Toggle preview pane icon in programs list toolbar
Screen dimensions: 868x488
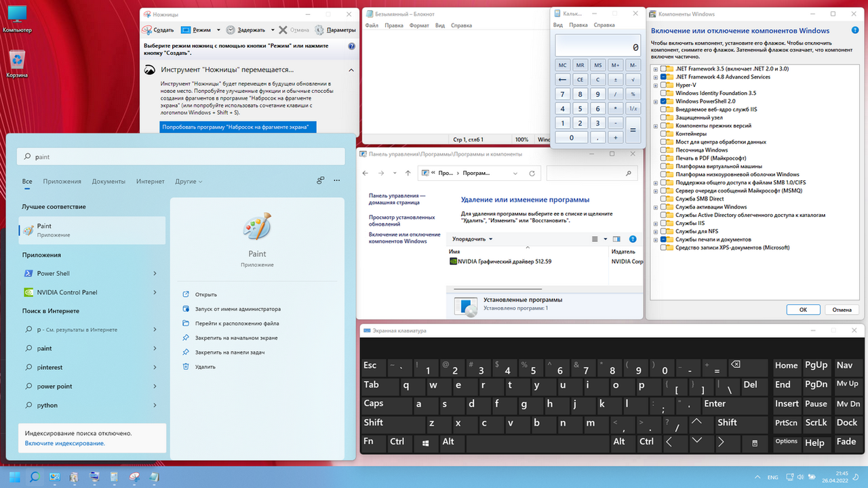[616, 239]
